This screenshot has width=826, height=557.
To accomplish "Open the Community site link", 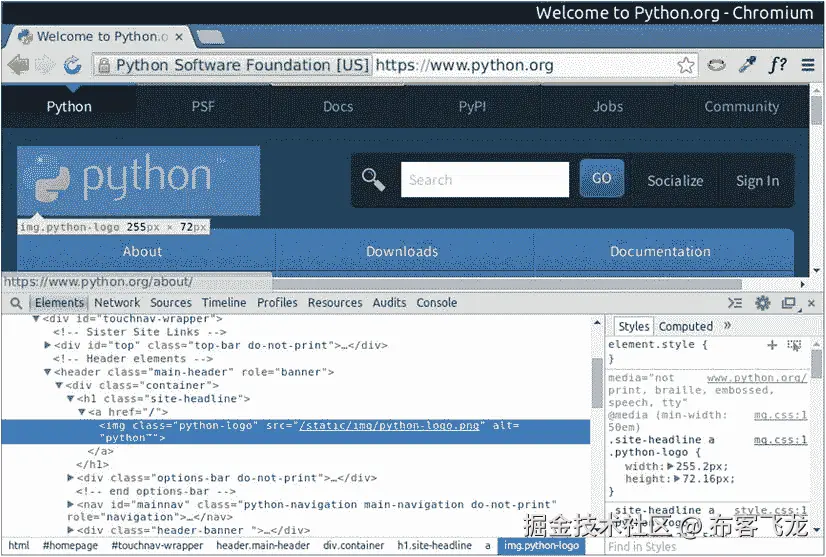I will [742, 106].
